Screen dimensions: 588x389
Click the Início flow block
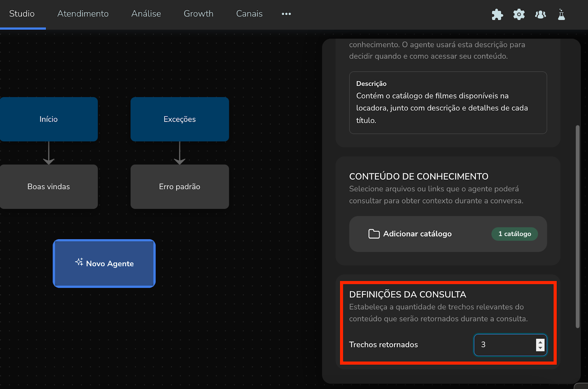tap(49, 119)
